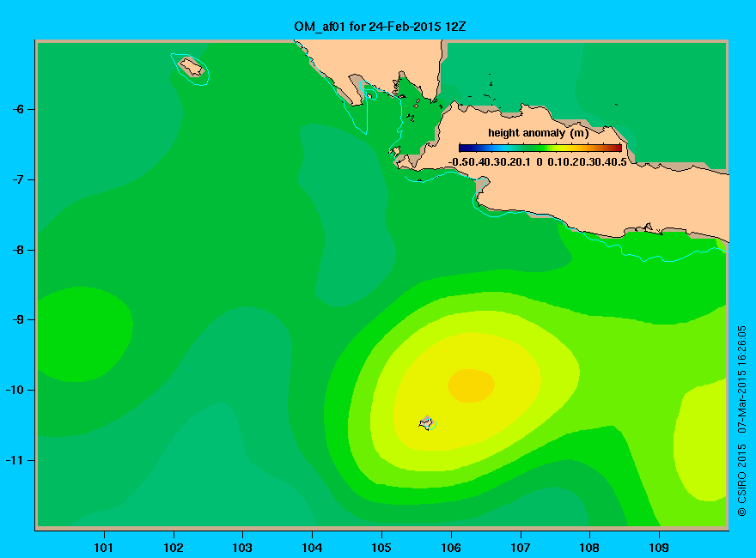Click longitude axis label 104
Image resolution: width=756 pixels, height=558 pixels.
point(312,548)
